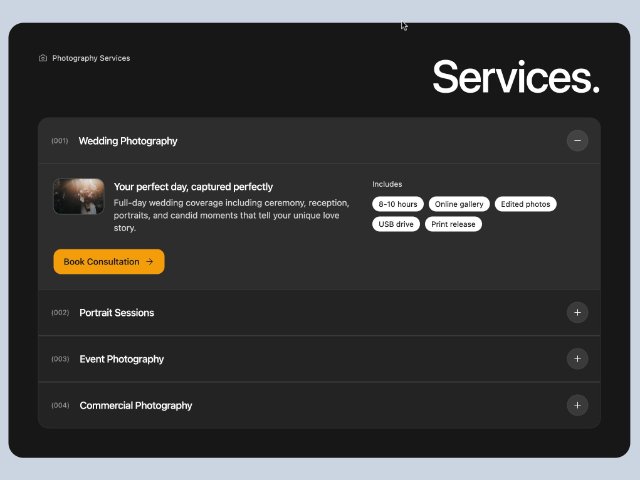640x480 pixels.
Task: Open the wedding photo thumbnail
Action: [x=79, y=196]
